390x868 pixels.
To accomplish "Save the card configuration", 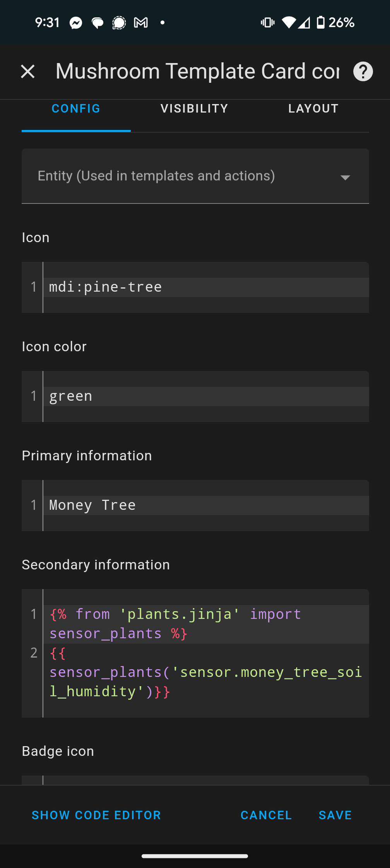I will [335, 815].
